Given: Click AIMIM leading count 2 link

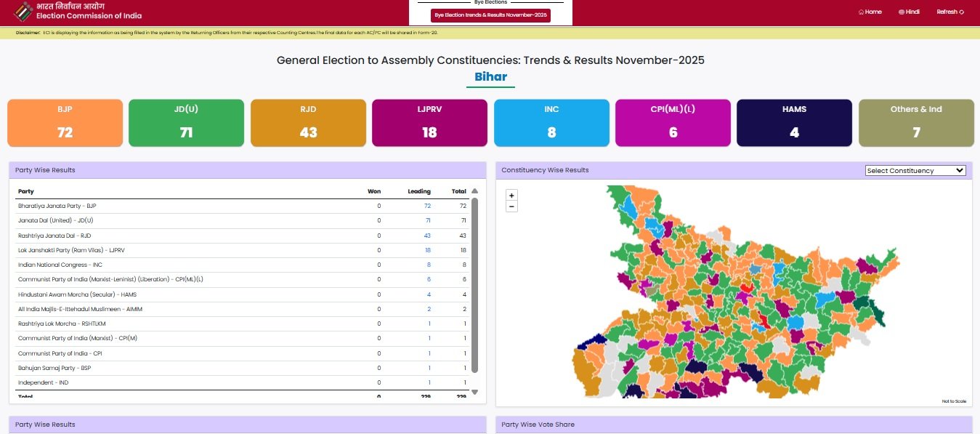Looking at the screenshot, I should (429, 309).
